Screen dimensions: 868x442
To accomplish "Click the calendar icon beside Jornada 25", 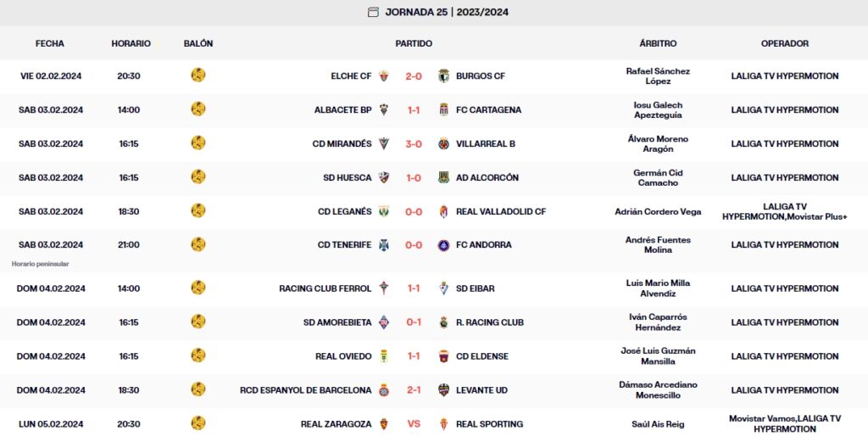I will pos(373,12).
